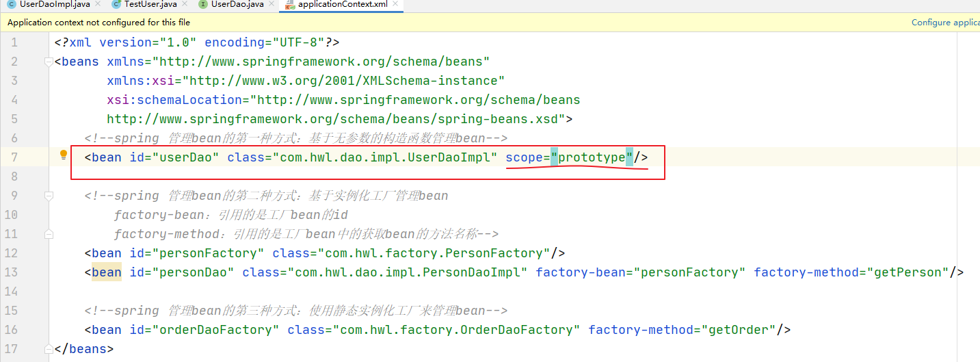The image size is (980, 362).
Task: Click the factory-method="getOrder" attribute
Action: 682,330
